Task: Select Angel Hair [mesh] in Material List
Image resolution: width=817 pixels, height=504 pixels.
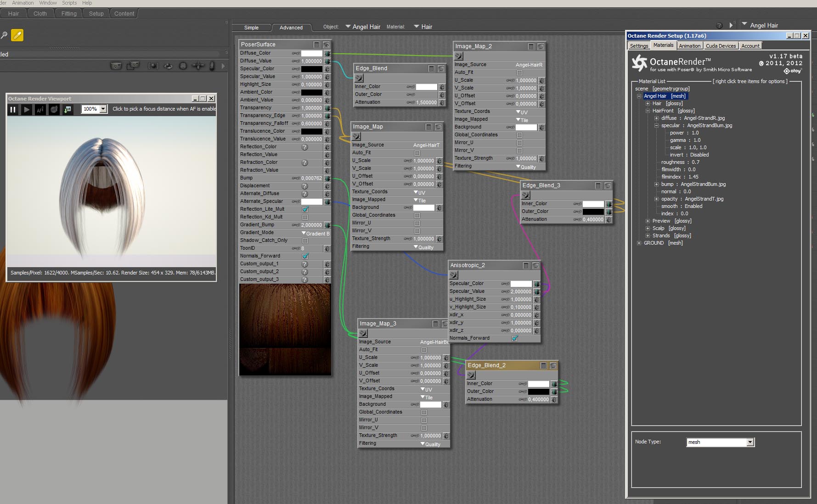Action: (665, 96)
